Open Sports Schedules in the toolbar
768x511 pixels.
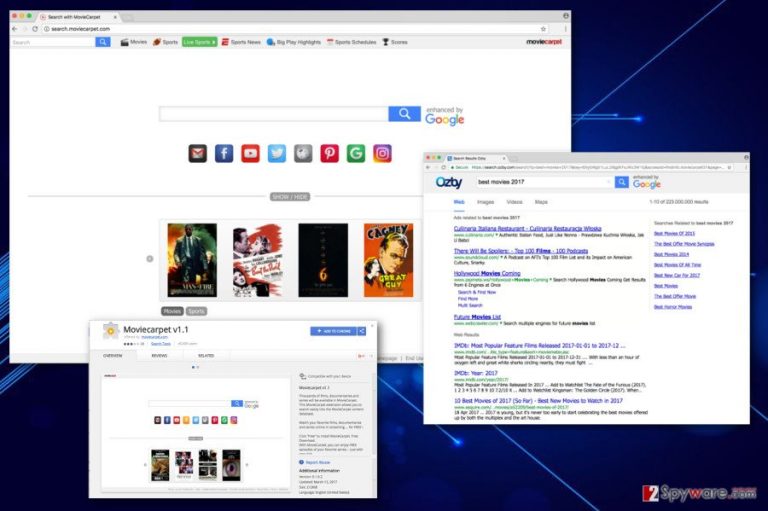pos(352,42)
